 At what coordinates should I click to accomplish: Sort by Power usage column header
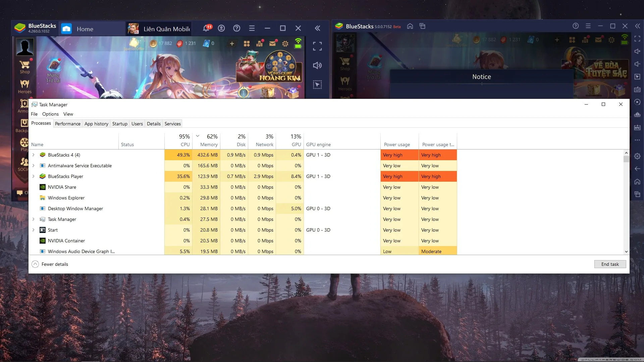pyautogui.click(x=399, y=140)
